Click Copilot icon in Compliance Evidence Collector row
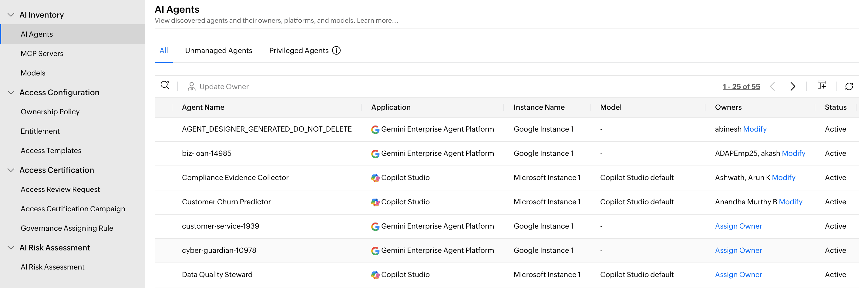 (x=375, y=178)
